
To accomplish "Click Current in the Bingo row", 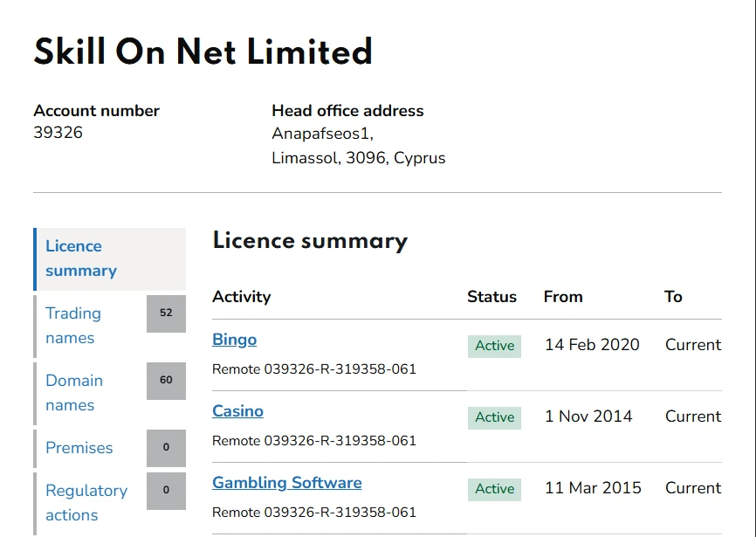I will click(x=693, y=345).
